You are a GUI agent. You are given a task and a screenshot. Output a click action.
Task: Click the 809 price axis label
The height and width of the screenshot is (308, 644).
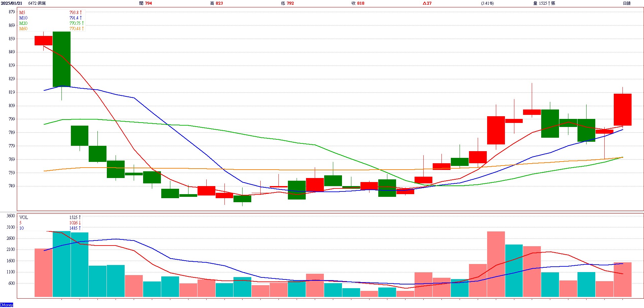coord(12,106)
